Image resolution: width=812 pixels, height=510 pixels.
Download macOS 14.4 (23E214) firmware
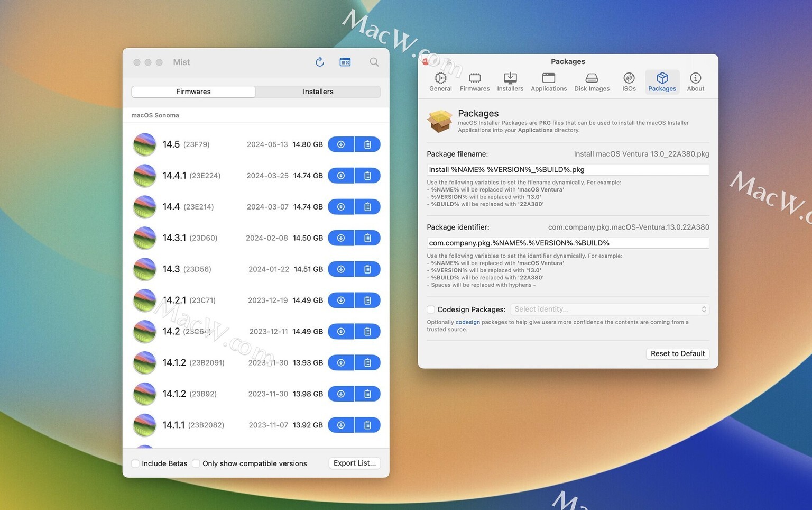tap(341, 207)
